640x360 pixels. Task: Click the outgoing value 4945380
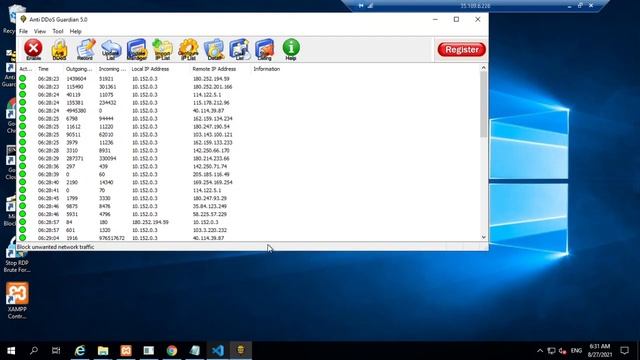(x=76, y=111)
